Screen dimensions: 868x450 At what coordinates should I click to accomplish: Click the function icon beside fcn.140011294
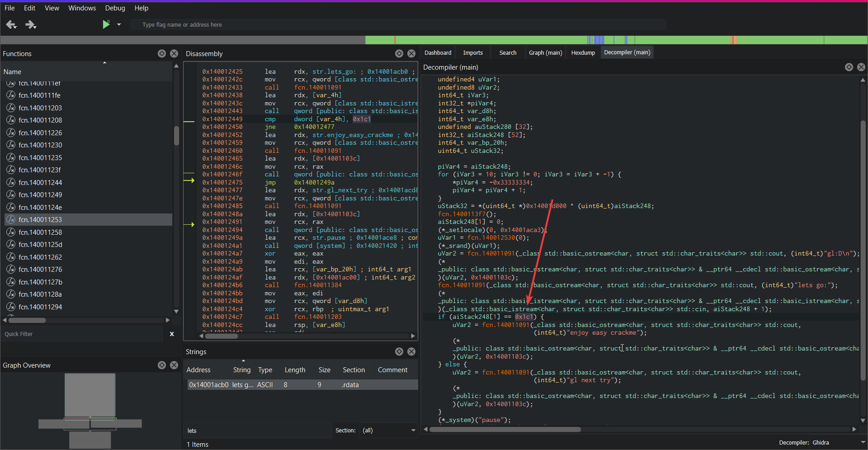10,307
